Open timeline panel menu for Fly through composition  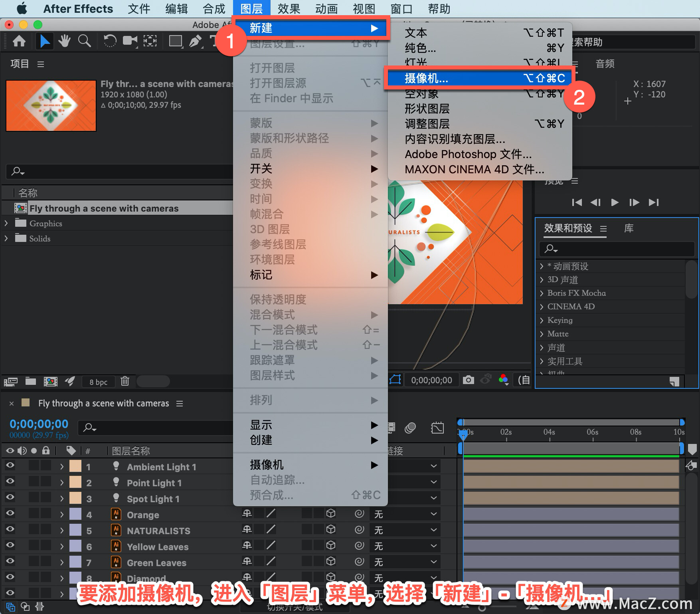coord(180,404)
